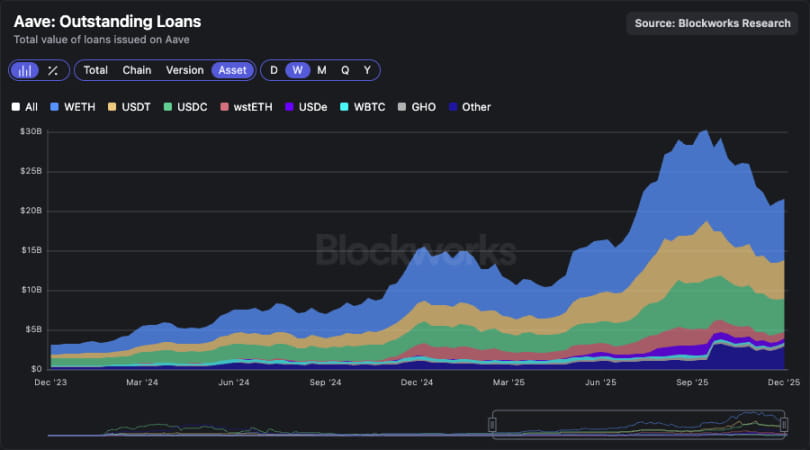Toggle the USDe legend color box
The width and height of the screenshot is (810, 450).
tap(290, 107)
